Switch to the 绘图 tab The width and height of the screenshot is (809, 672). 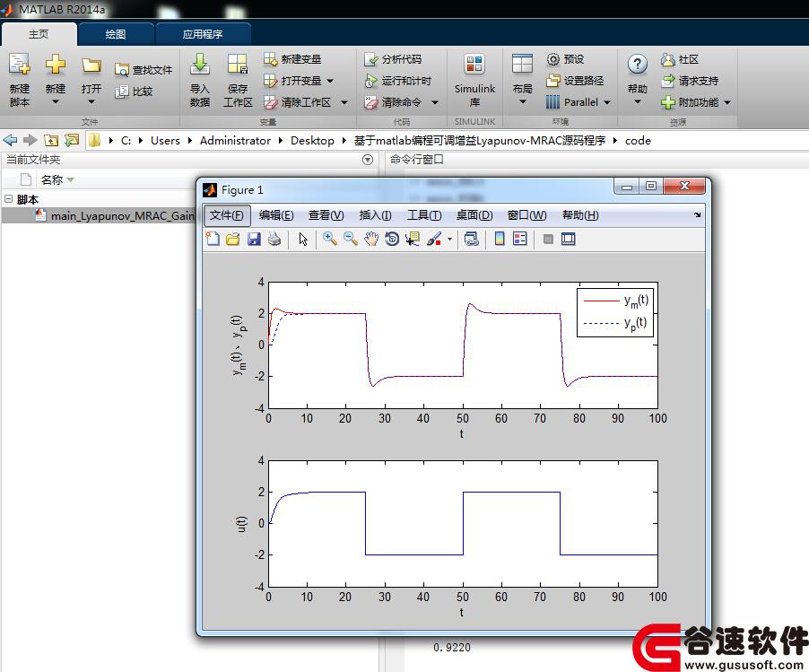[116, 34]
